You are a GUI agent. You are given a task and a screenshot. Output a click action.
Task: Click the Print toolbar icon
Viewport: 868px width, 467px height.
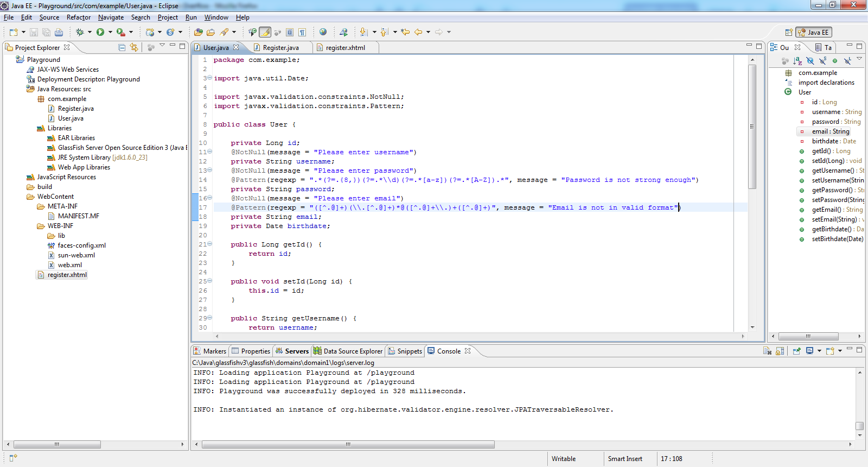[59, 32]
